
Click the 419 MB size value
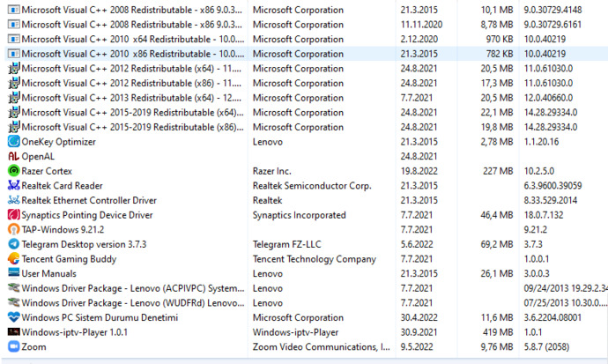click(498, 332)
